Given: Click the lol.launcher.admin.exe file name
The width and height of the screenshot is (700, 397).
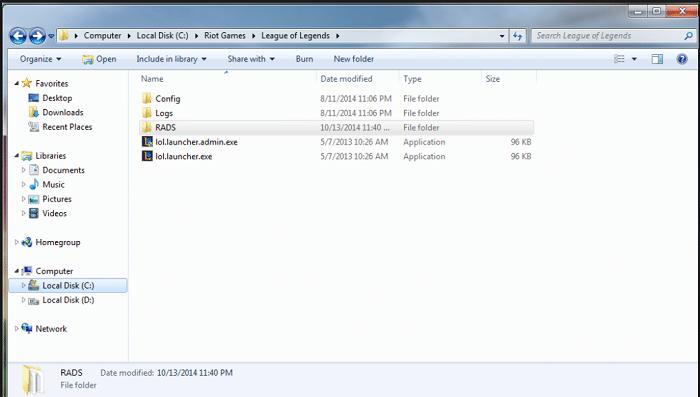Looking at the screenshot, I should click(196, 142).
